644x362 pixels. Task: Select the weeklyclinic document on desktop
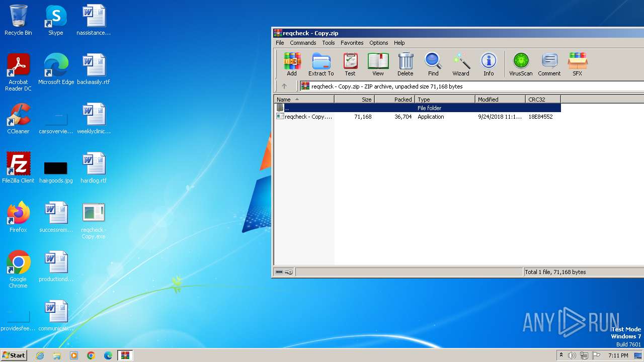94,119
